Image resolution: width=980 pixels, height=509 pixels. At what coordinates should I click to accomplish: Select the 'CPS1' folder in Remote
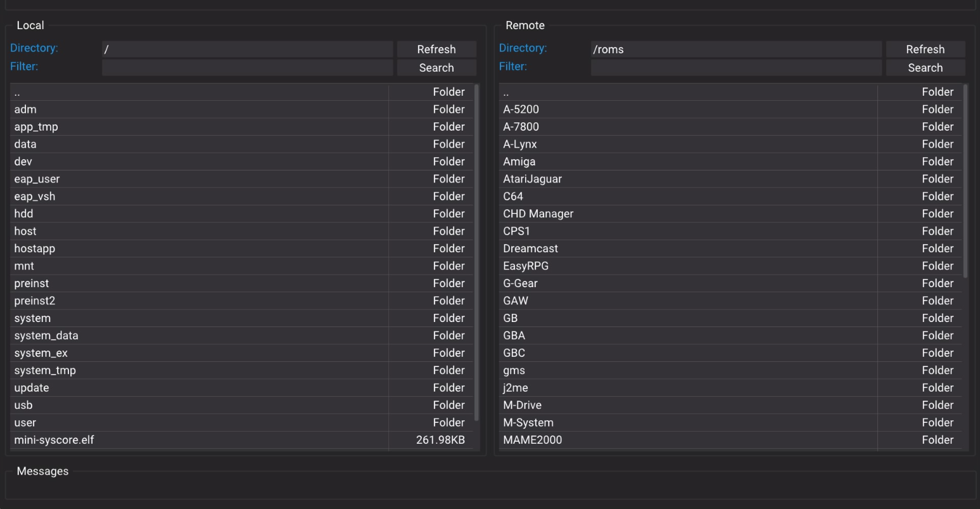(731, 231)
